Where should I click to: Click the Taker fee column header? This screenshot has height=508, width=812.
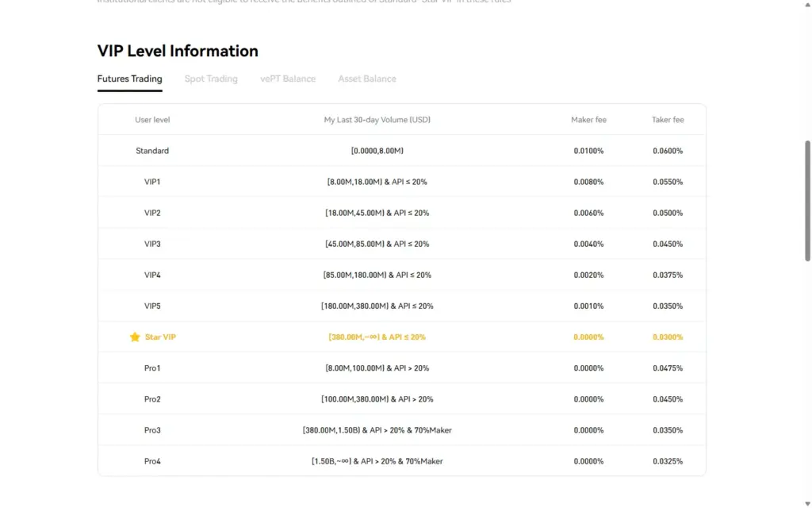(x=668, y=120)
